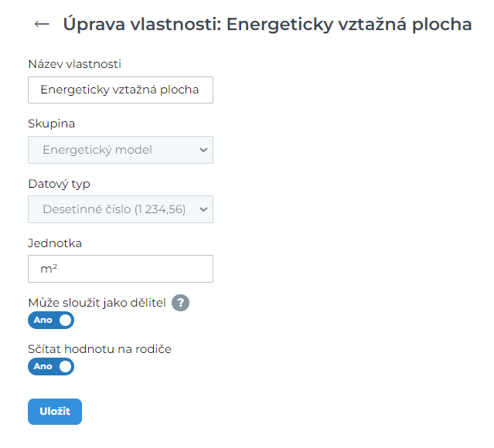Click the 'Úprava vlastnosti' page heading
The height and width of the screenshot is (448, 494).
267,25
